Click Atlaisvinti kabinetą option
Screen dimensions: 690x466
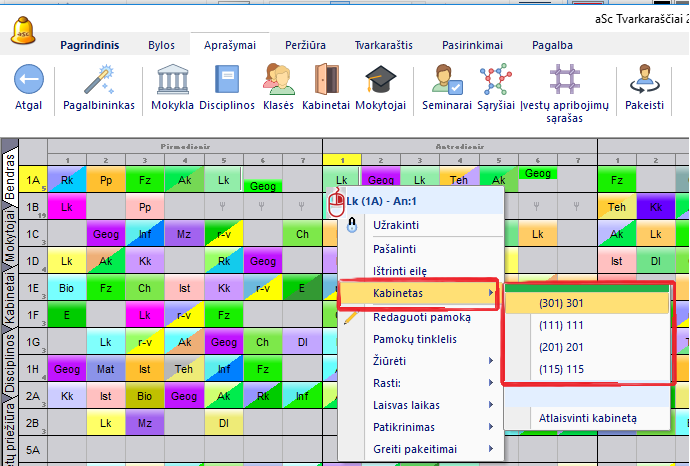tap(586, 417)
